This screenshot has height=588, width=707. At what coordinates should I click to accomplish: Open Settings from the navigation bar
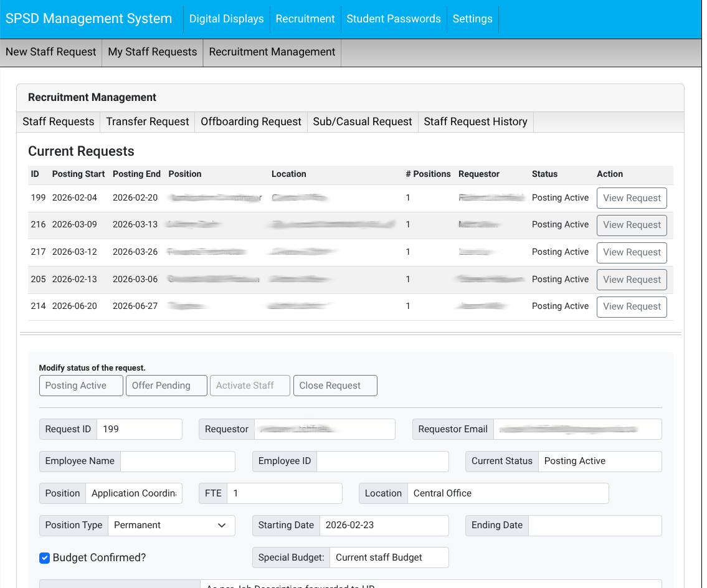(472, 19)
